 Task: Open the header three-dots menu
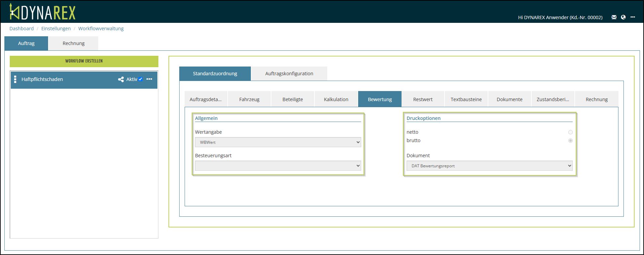click(633, 17)
